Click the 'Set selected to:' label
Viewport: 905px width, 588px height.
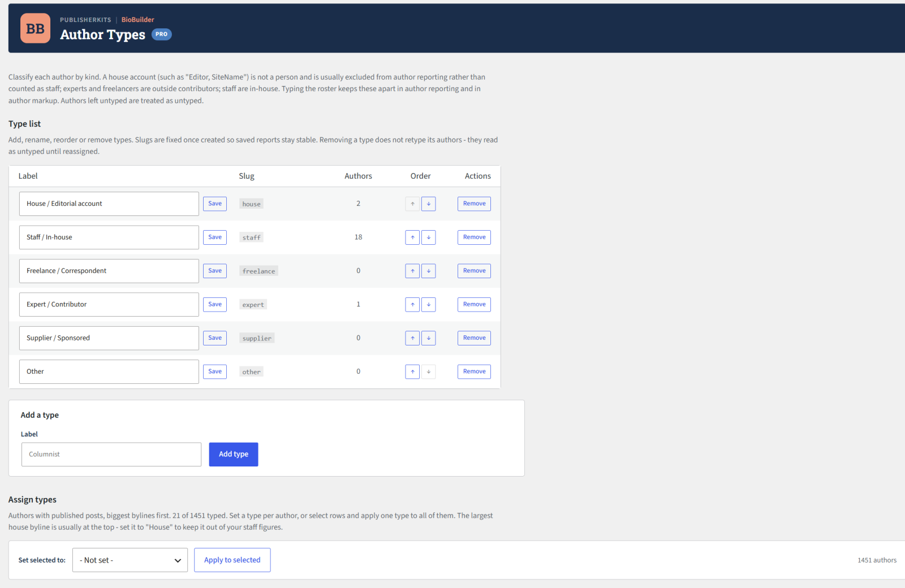(x=42, y=560)
